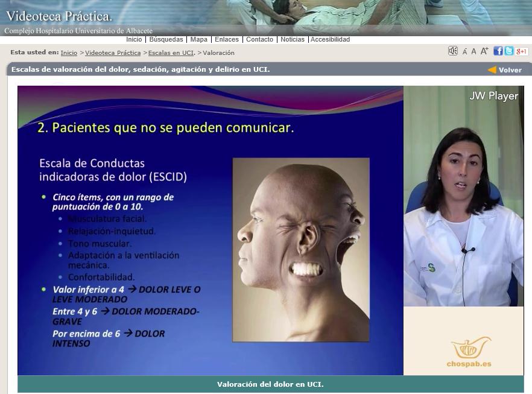The width and height of the screenshot is (532, 394).
Task: Click the Inicio breadcrumb link
Action: (69, 53)
